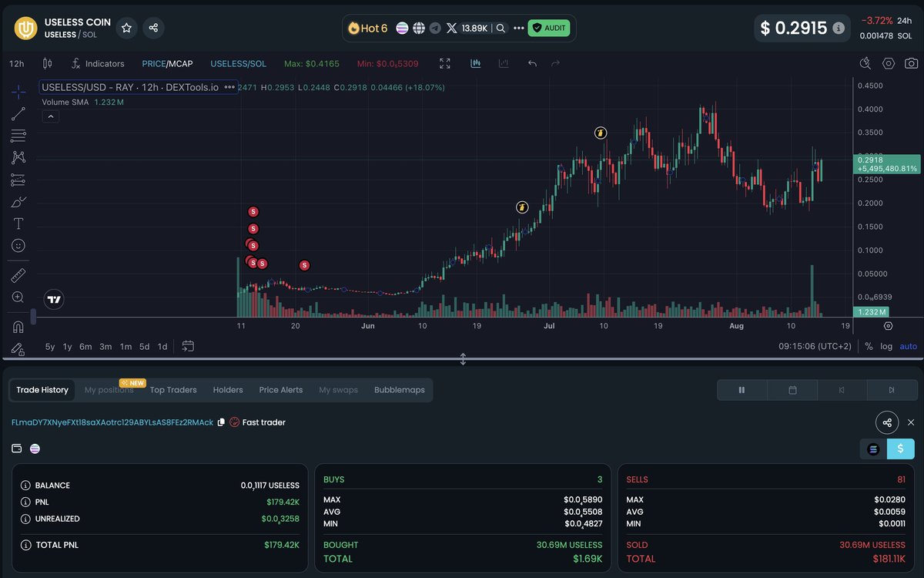This screenshot has height=578, width=924.
Task: Add USELESS COIN to favorites with star
Action: [x=126, y=28]
